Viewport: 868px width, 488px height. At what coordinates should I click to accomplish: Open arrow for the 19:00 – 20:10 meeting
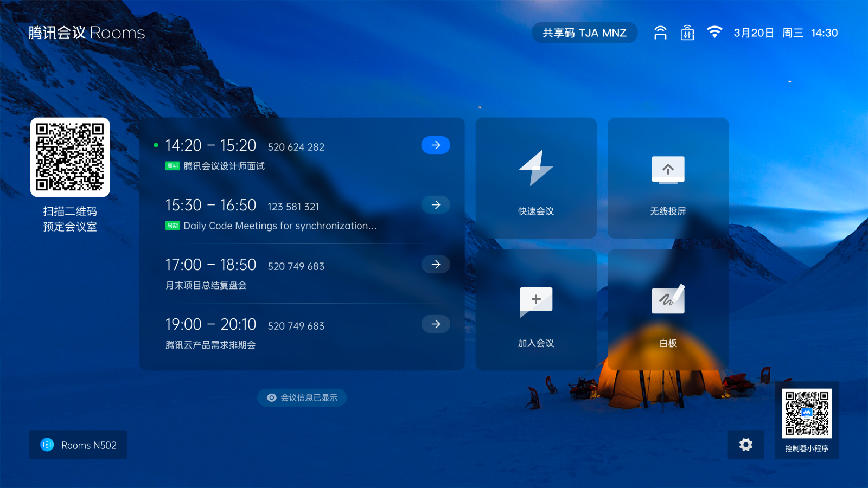pos(436,324)
